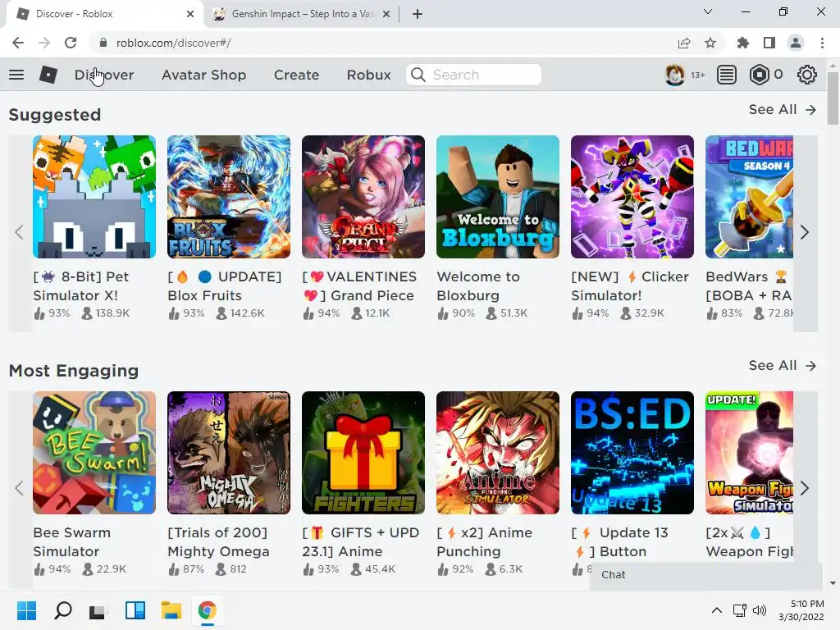View site information lock icon
This screenshot has height=630, width=840.
click(x=103, y=43)
